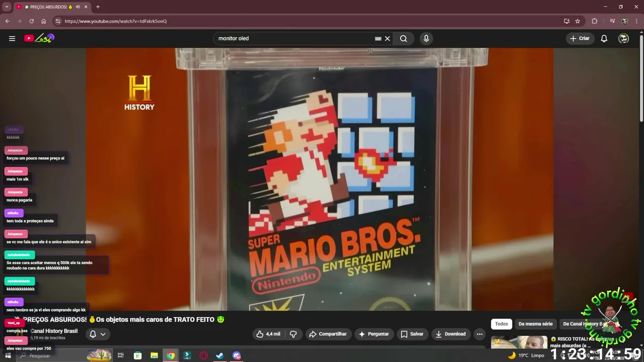Mute the tab via speaker icon
644x362 pixels.
coord(78,7)
